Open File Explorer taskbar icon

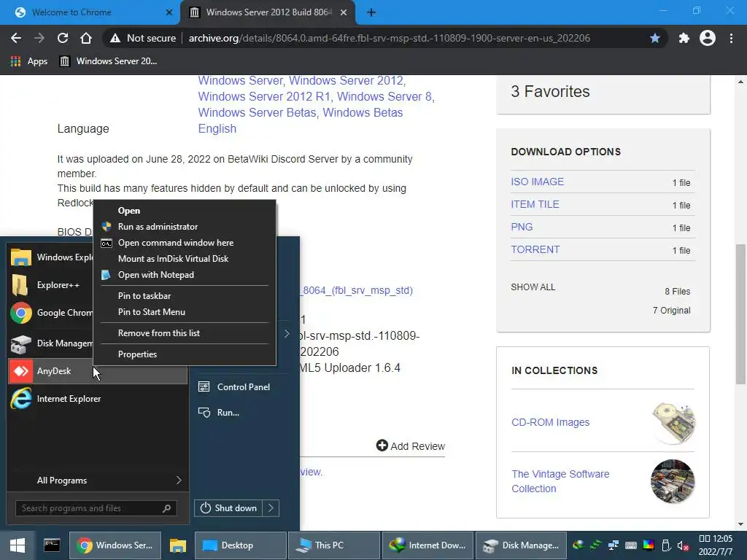pyautogui.click(x=178, y=545)
